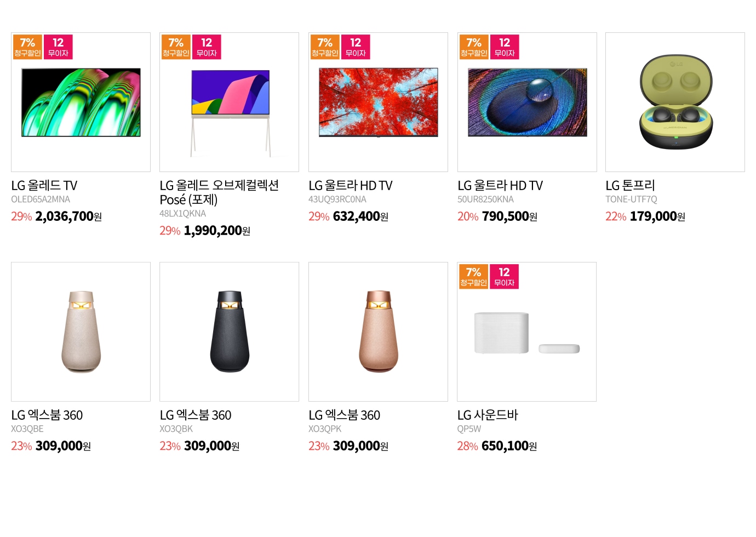Open the peacock feather 50UR8250KNA TV image
756x537 pixels.
click(x=527, y=102)
